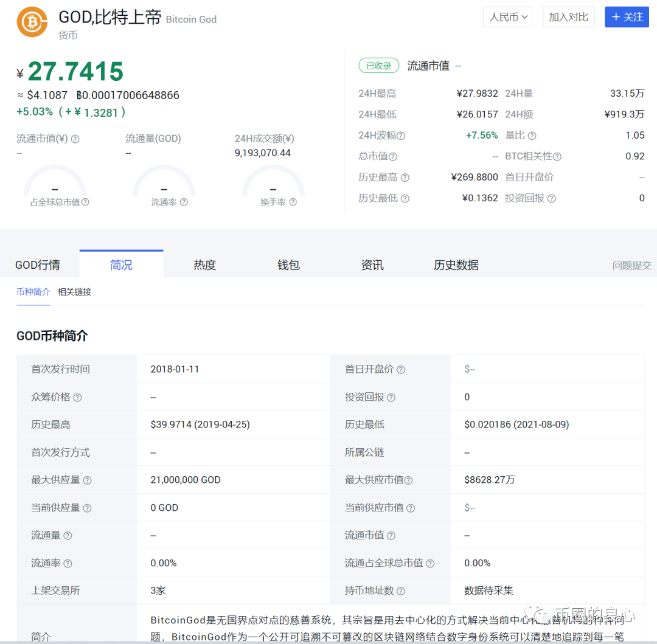Screen dimensions: 657x644
Task: Click the $8628.27万 market cap value
Action: (489, 480)
